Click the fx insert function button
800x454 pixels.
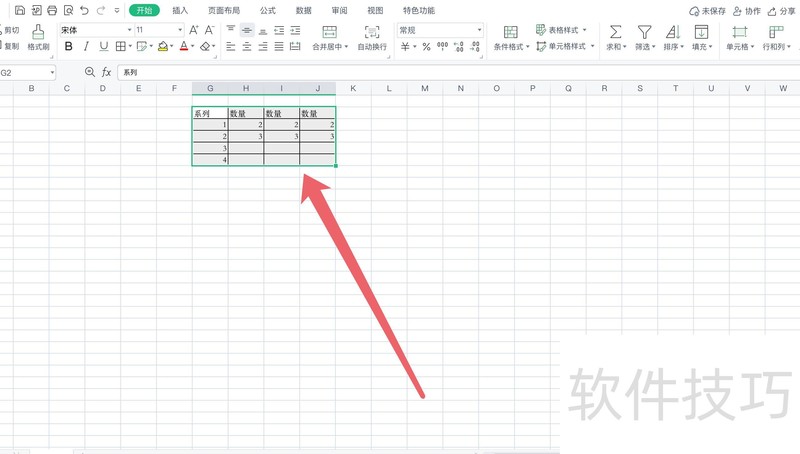(106, 72)
